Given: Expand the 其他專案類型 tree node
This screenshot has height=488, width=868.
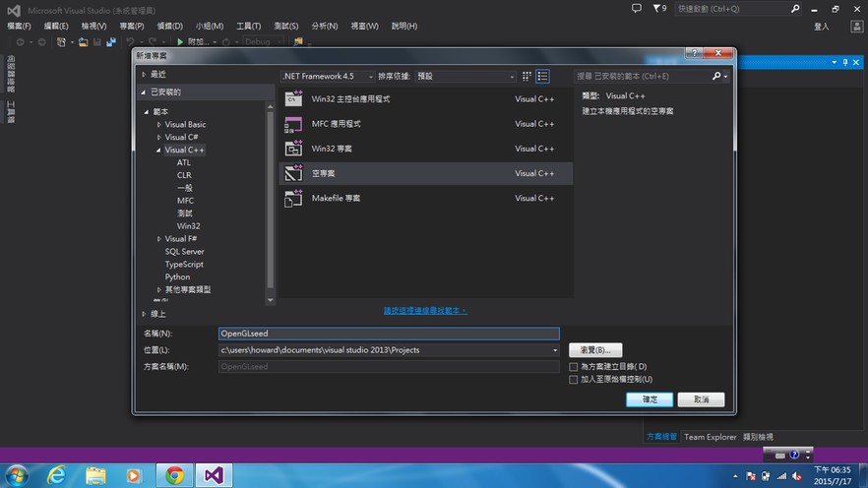Looking at the screenshot, I should pos(158,290).
